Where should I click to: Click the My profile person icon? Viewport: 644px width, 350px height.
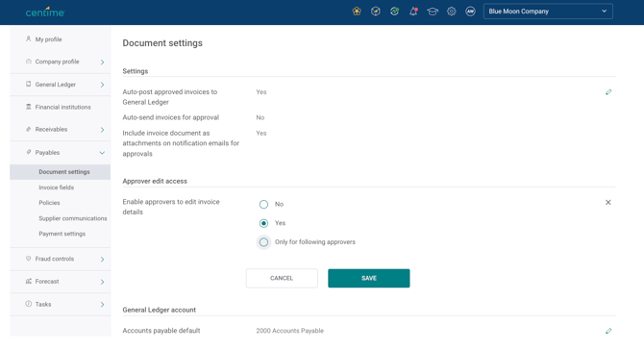28,39
